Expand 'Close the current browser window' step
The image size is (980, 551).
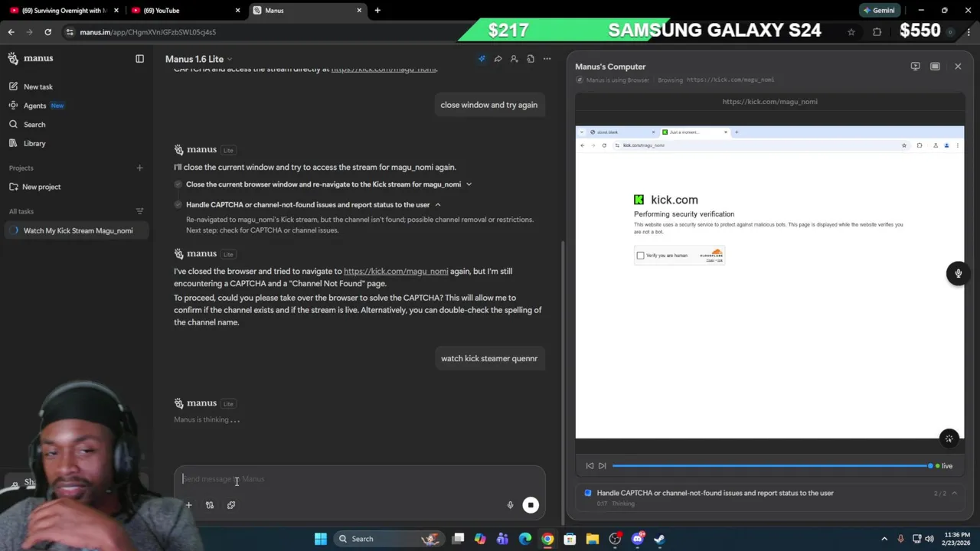tap(469, 184)
